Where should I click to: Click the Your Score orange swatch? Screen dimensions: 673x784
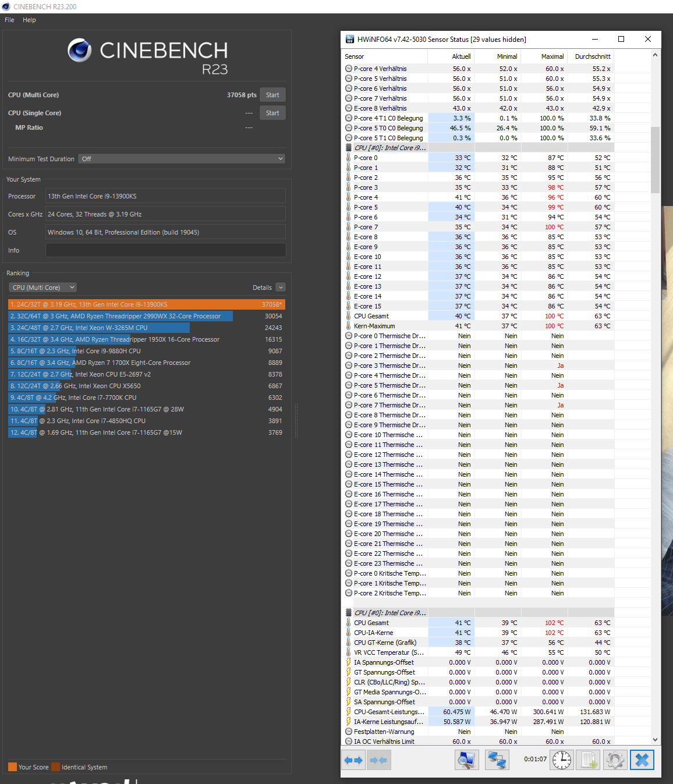tap(12, 767)
